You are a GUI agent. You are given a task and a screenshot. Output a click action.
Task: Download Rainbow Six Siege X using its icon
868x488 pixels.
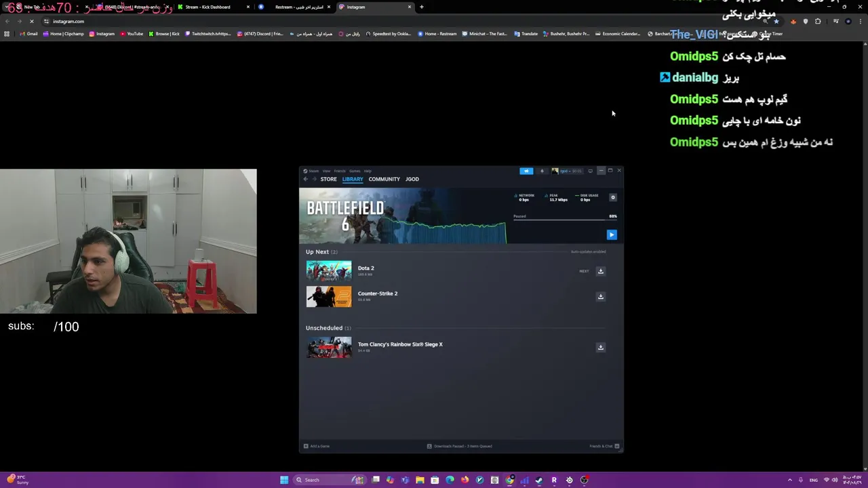tap(600, 347)
